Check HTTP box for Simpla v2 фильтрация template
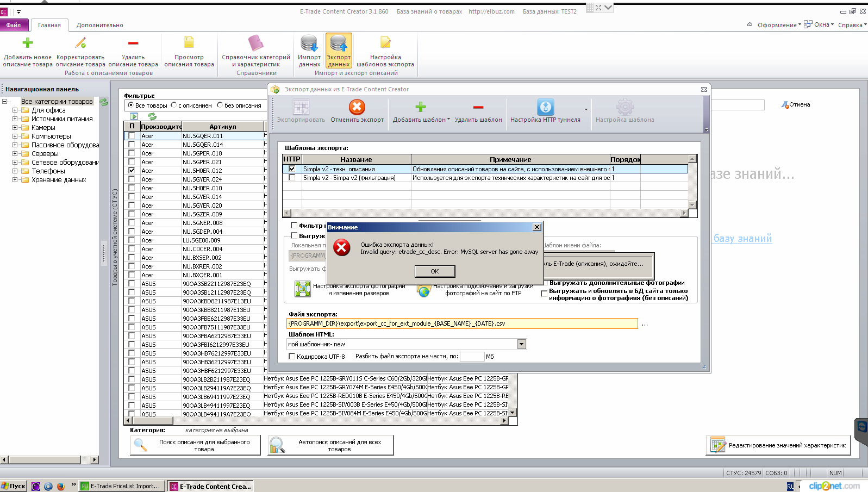This screenshot has width=868, height=492. click(292, 178)
